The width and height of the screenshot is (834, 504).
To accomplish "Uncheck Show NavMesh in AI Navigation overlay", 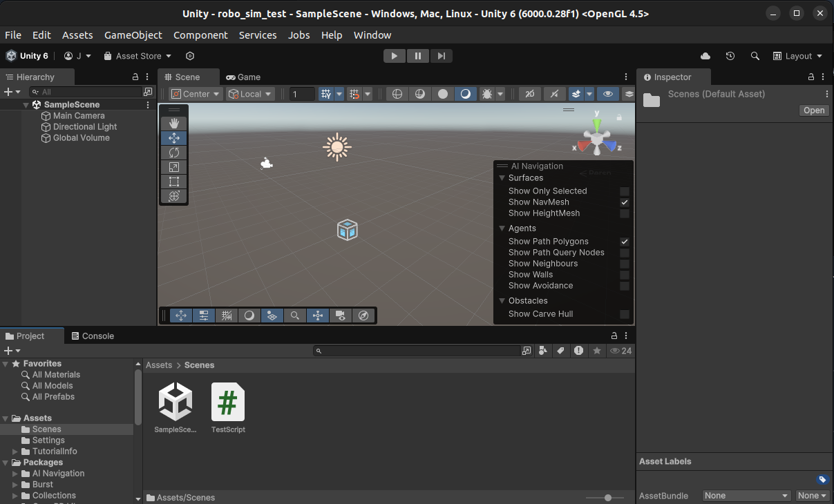I will (x=624, y=202).
